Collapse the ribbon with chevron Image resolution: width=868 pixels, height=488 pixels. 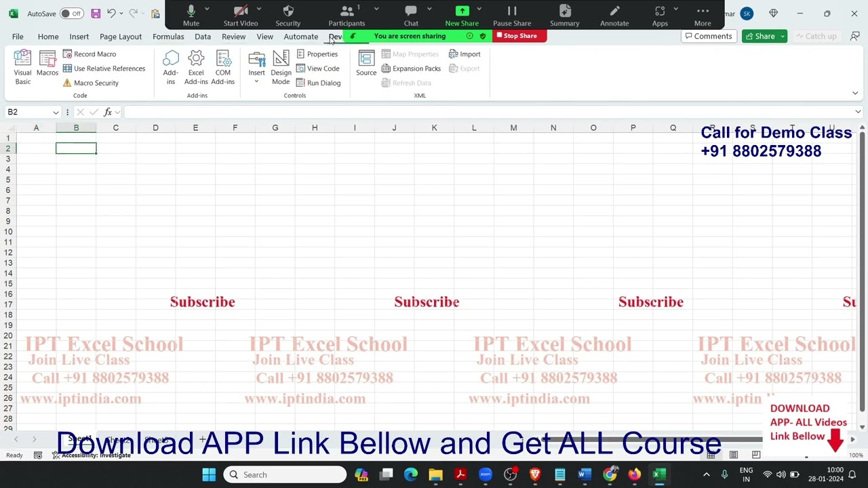pyautogui.click(x=855, y=93)
